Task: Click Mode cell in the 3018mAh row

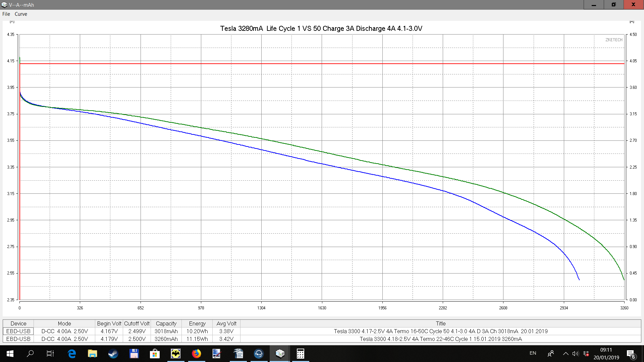Action: pos(64,331)
